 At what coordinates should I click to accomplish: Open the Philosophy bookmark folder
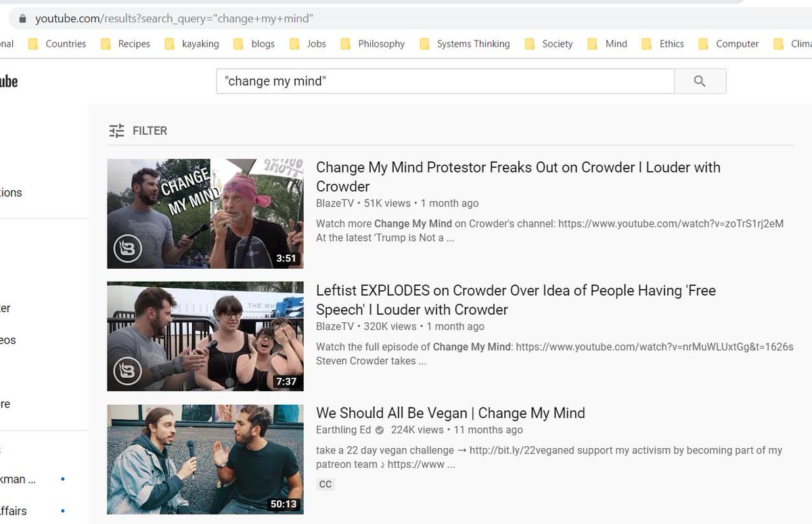coord(372,43)
